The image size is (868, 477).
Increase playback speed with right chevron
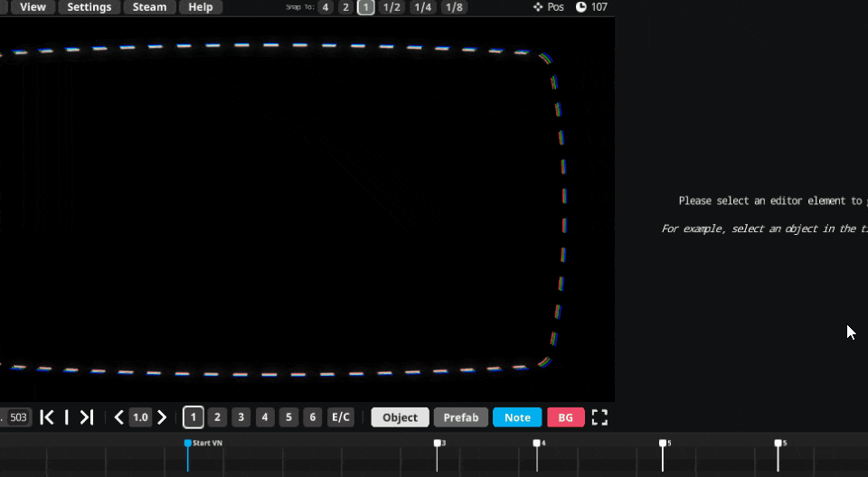click(x=162, y=417)
